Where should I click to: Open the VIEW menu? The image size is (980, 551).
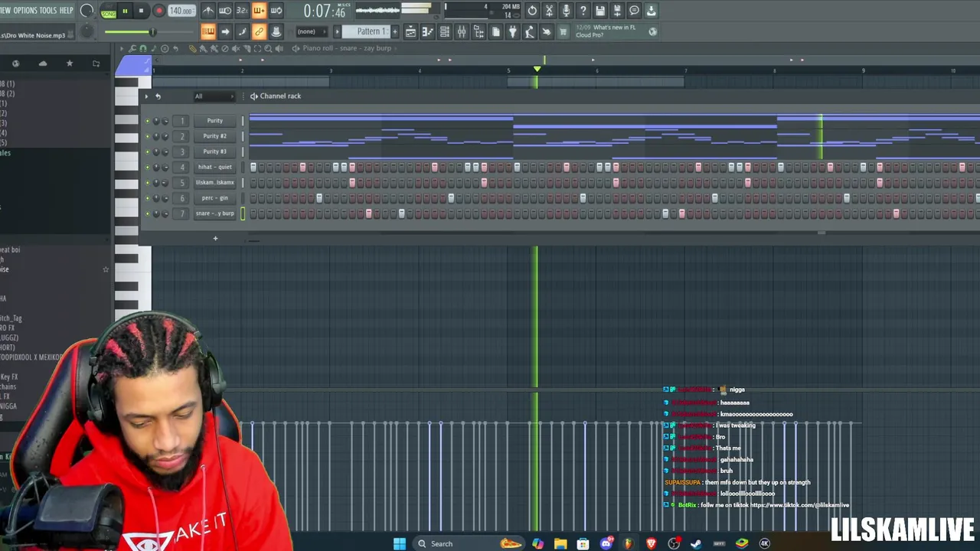(5, 11)
